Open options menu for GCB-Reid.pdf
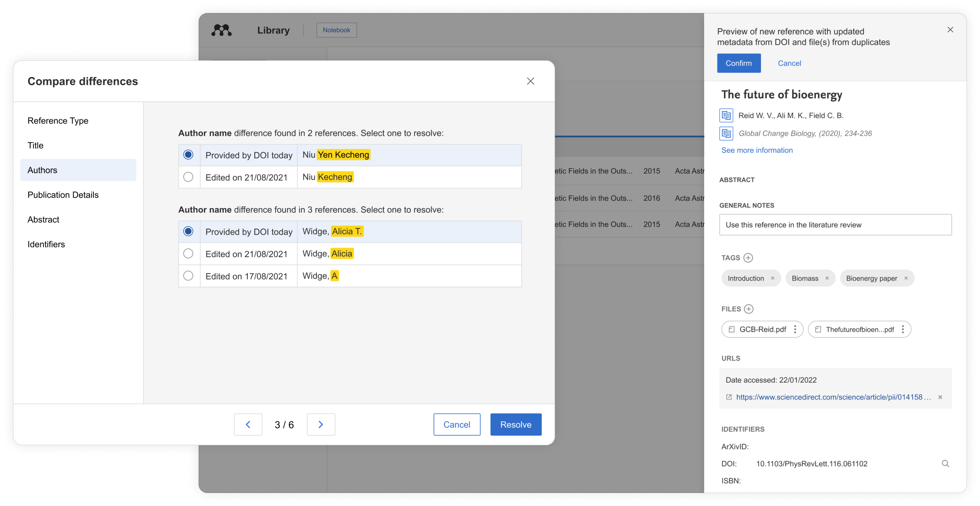This screenshot has height=506, width=980. point(795,329)
